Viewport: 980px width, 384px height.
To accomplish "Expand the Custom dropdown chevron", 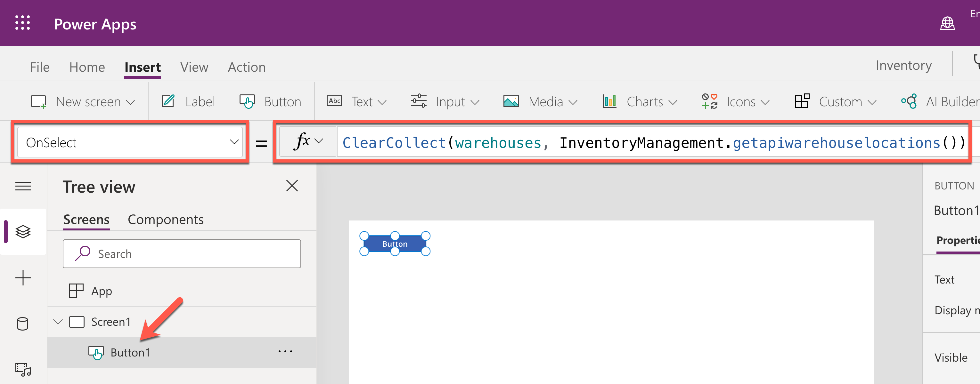I will [872, 102].
